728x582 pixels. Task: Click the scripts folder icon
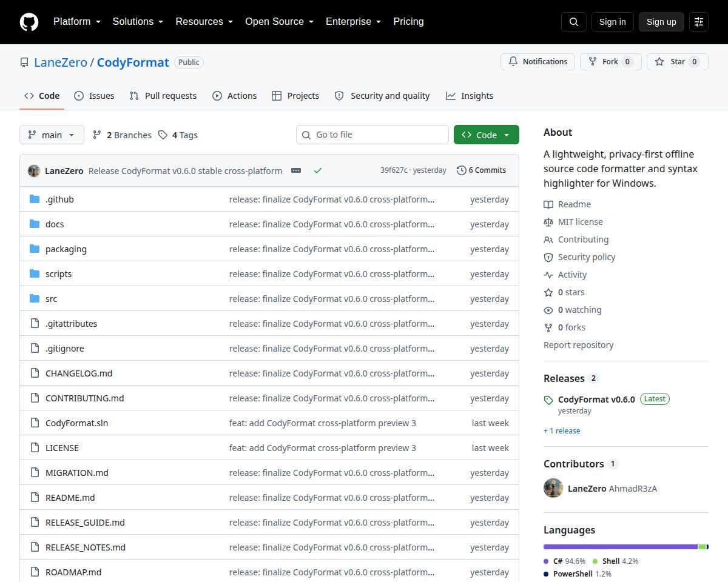[35, 273]
